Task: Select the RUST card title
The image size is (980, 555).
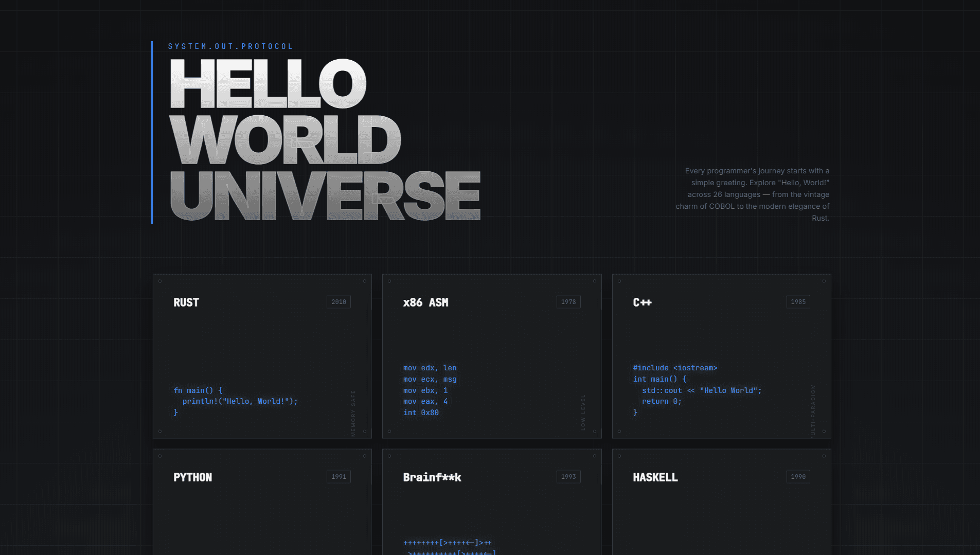Action: [186, 302]
